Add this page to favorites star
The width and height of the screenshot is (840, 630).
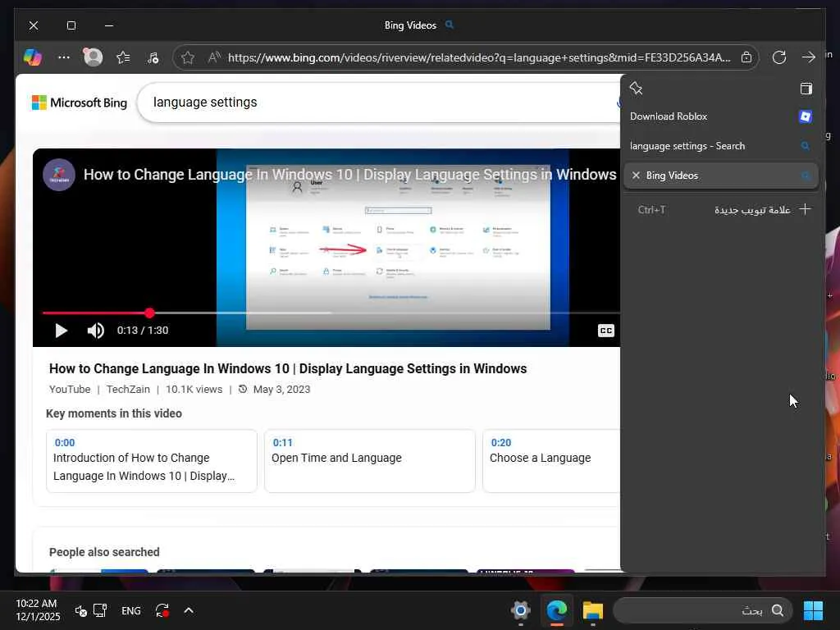(x=188, y=57)
